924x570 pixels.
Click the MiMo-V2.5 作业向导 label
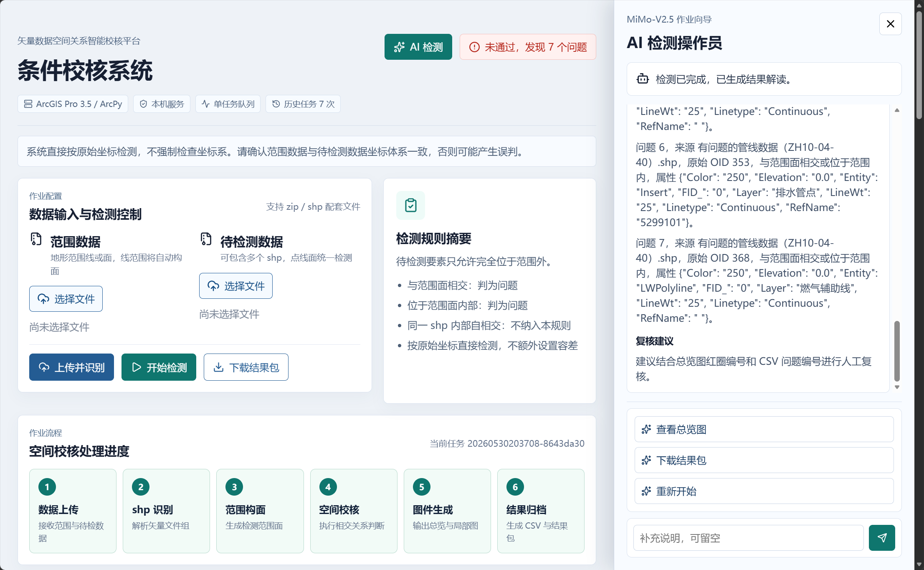coord(669,19)
